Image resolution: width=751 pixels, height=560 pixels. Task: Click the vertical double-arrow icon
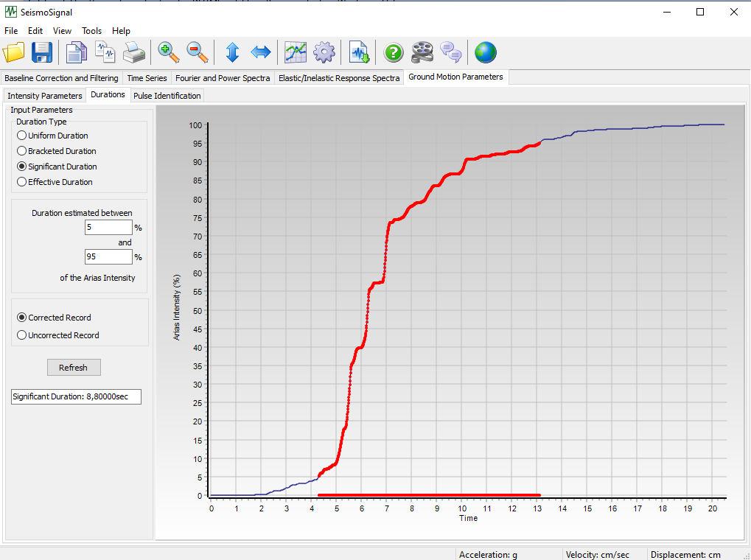[x=232, y=52]
